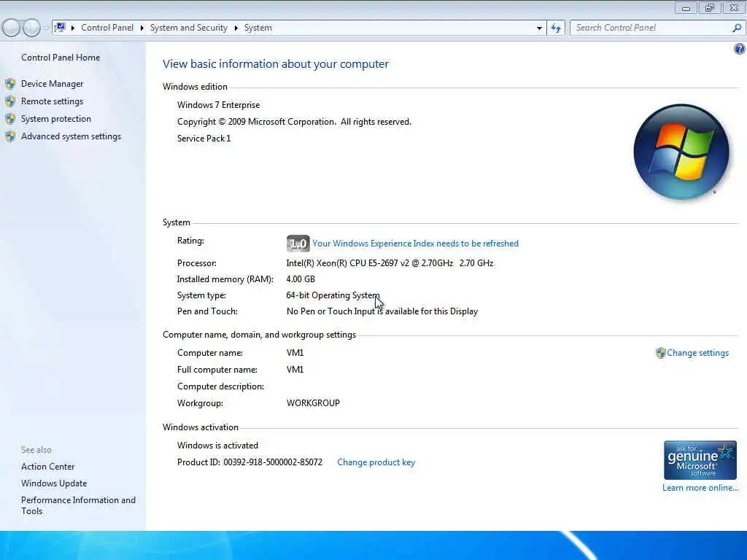747x560 pixels.
Task: Open Advanced system settings link
Action: point(71,136)
